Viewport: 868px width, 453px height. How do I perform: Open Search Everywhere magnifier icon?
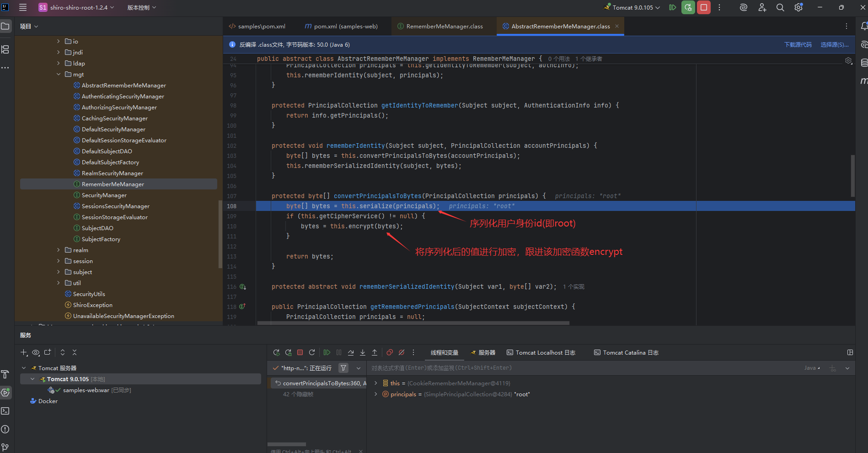780,7
